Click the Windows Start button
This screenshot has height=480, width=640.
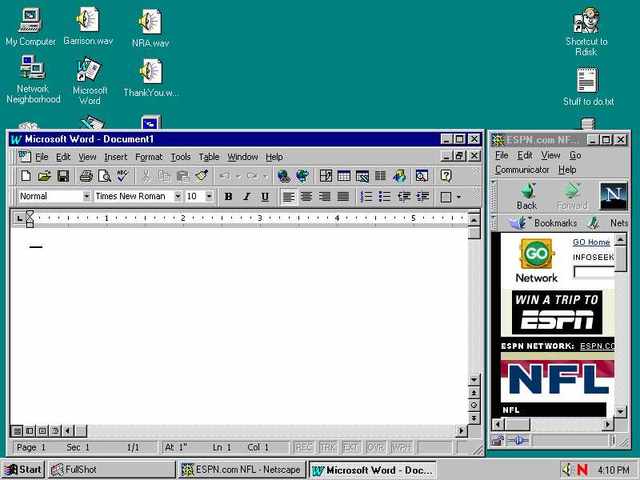[23, 469]
